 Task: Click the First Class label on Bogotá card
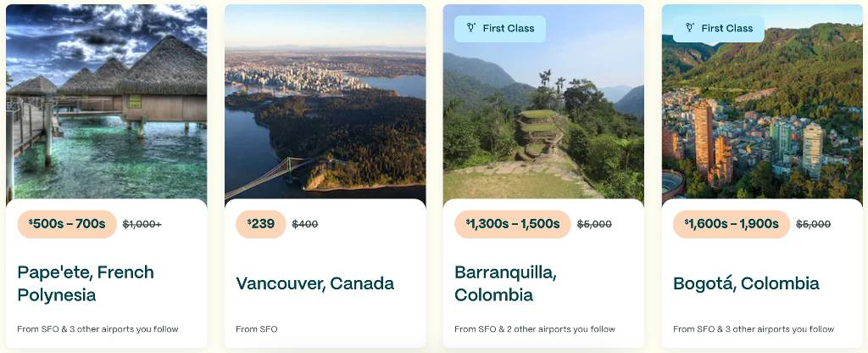coord(726,28)
